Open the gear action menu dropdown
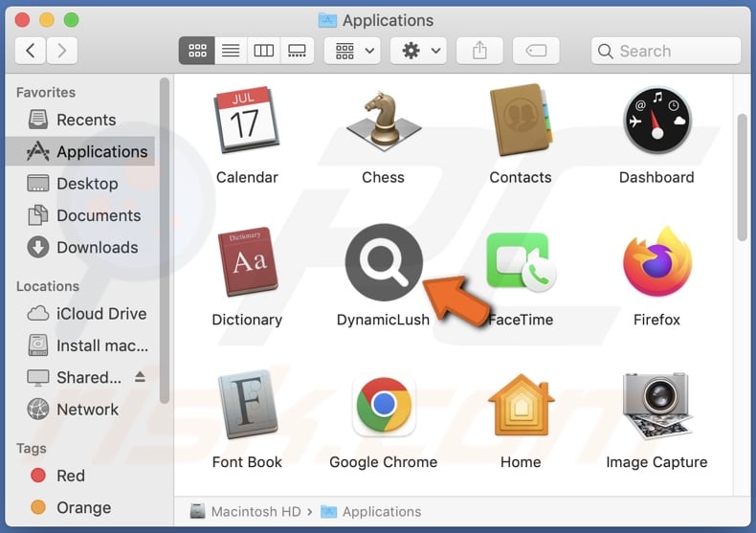Image resolution: width=756 pixels, height=533 pixels. point(418,50)
